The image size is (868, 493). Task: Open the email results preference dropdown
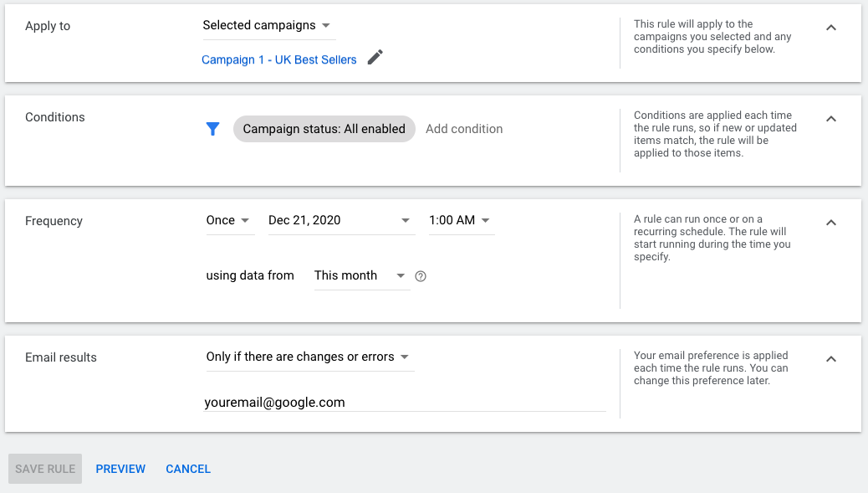coord(309,357)
